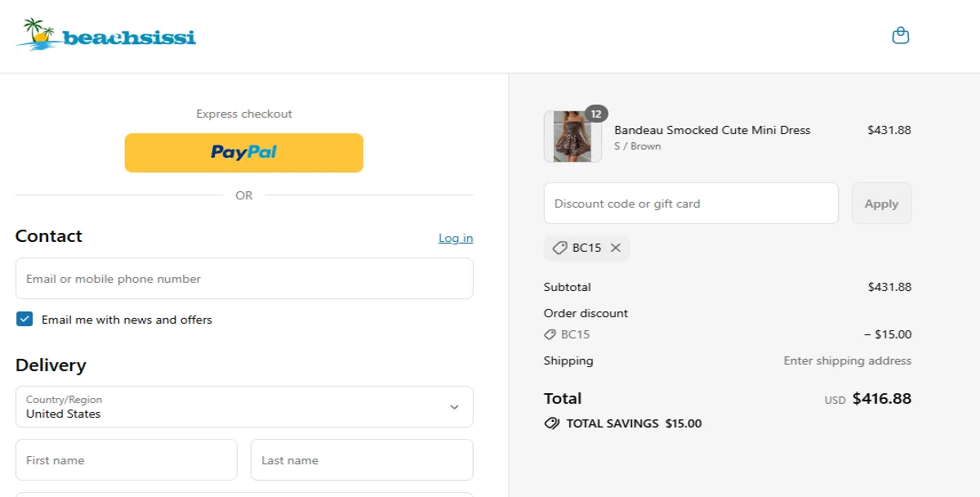Screen dimensions: 980x497
Task: Click the Express checkout section heading
Action: (243, 114)
